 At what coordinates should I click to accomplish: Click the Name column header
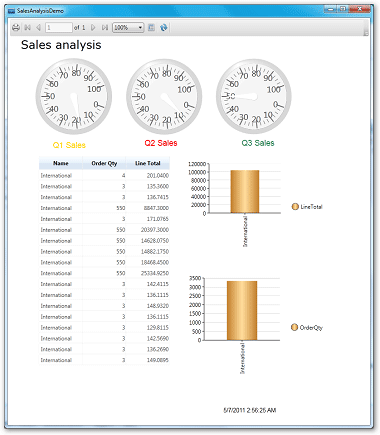pyautogui.click(x=61, y=163)
